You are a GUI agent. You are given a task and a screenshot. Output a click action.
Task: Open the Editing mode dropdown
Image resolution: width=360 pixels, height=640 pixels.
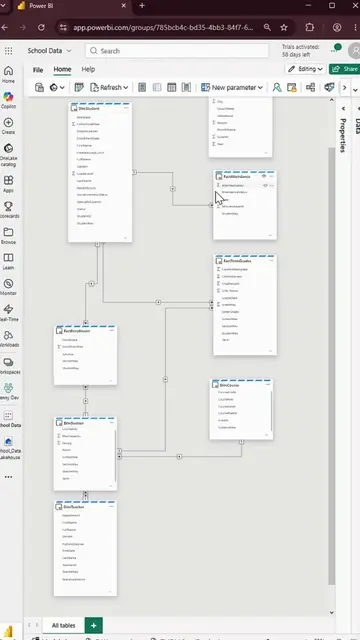[x=305, y=69]
